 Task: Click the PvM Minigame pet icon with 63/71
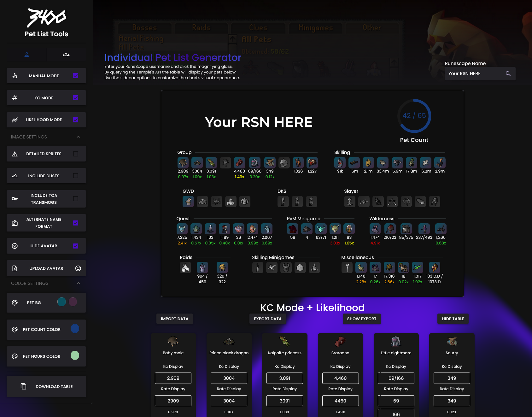click(321, 229)
